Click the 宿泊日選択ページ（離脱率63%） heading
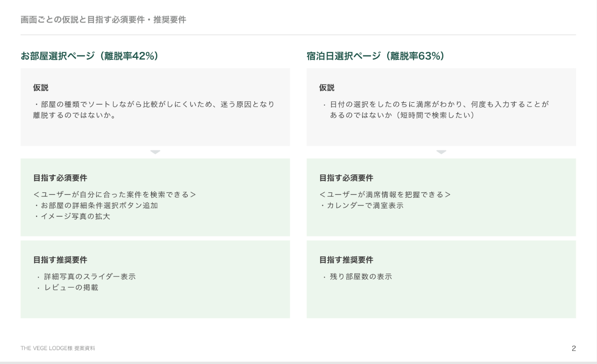 375,56
